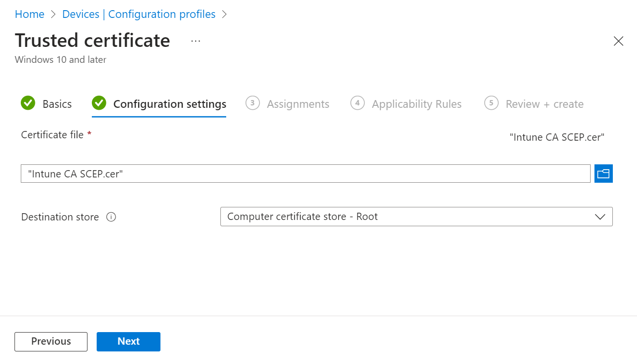Open the ellipsis more options menu
The image size is (637, 364).
tap(195, 41)
